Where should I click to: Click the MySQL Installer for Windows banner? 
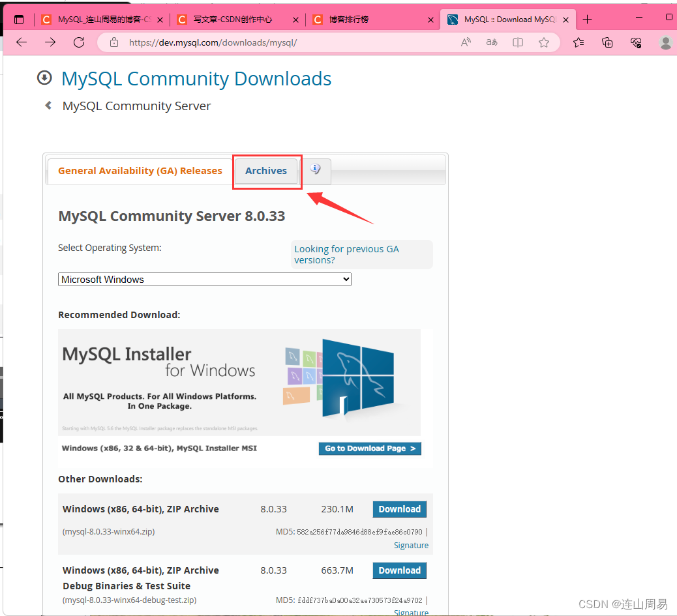239,383
